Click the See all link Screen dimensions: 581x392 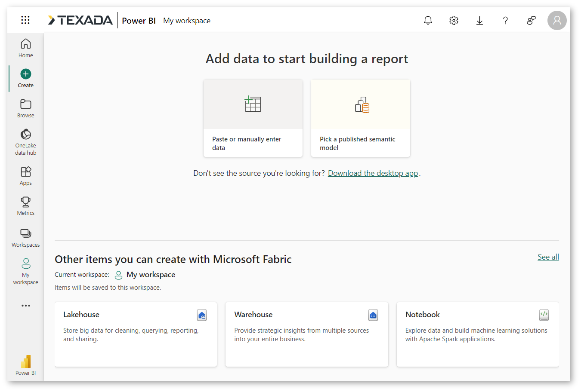click(x=548, y=257)
